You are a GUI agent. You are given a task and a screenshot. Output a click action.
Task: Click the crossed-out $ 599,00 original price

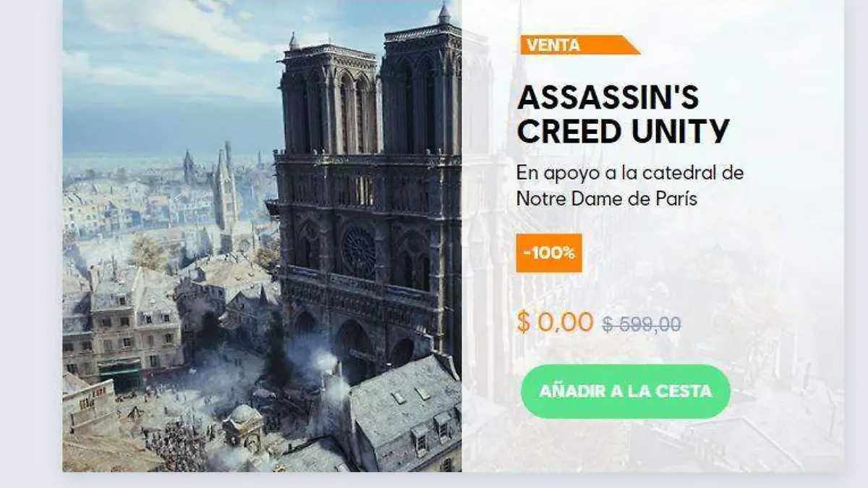tap(642, 325)
